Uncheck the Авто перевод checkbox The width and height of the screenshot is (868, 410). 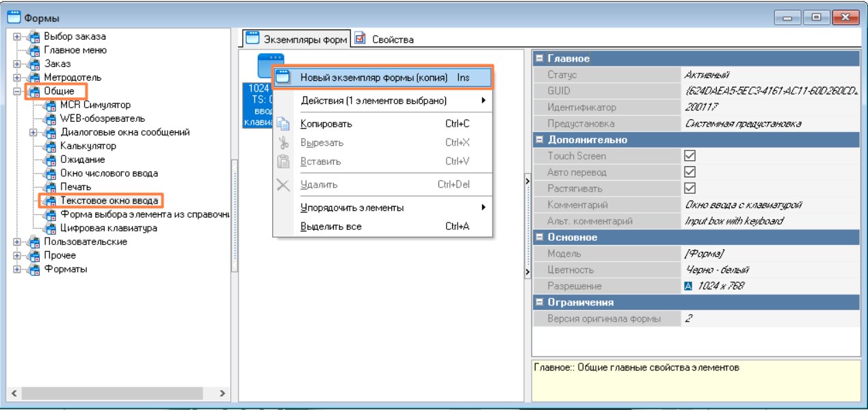690,172
